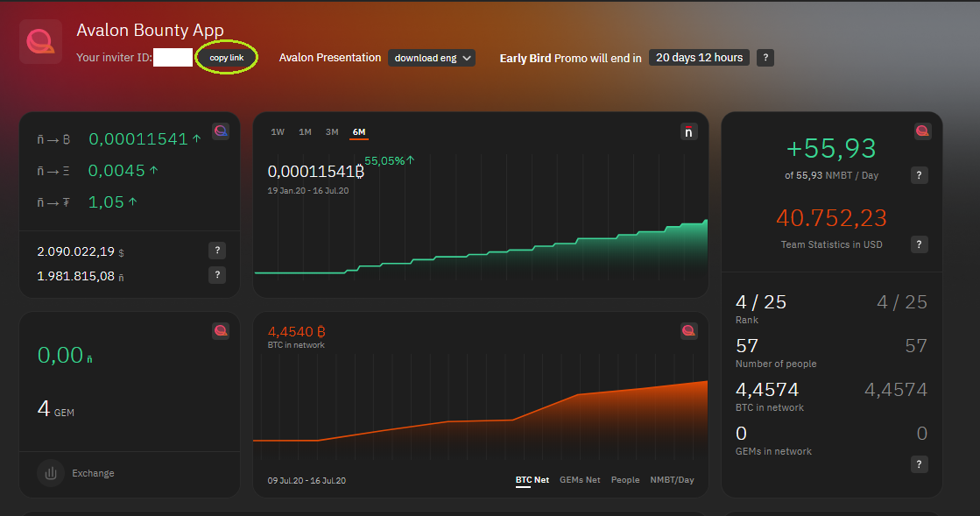980x516 pixels.
Task: Click the 55,05% growth indicator
Action: [x=389, y=160]
